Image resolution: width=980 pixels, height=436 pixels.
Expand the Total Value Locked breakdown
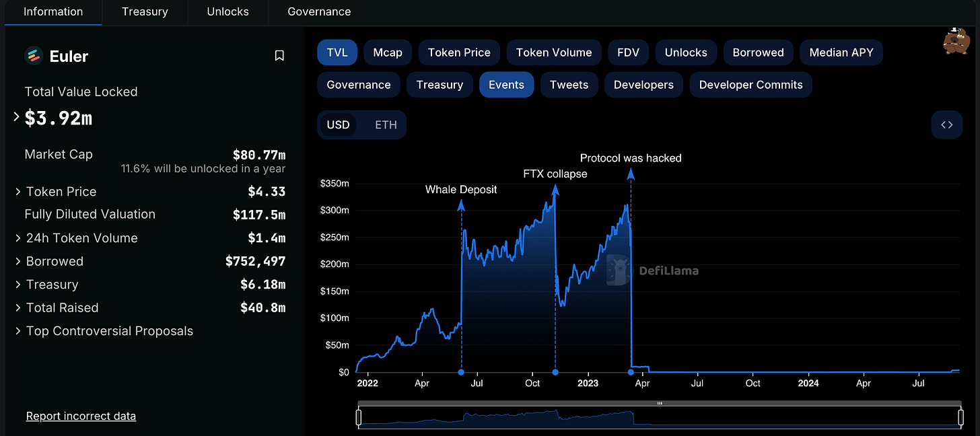coord(17,117)
